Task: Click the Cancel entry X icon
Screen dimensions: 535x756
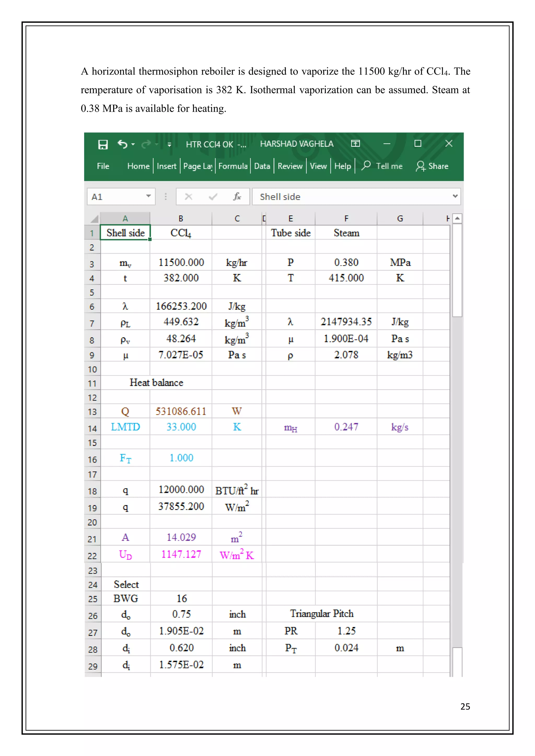Action: pyautogui.click(x=188, y=197)
